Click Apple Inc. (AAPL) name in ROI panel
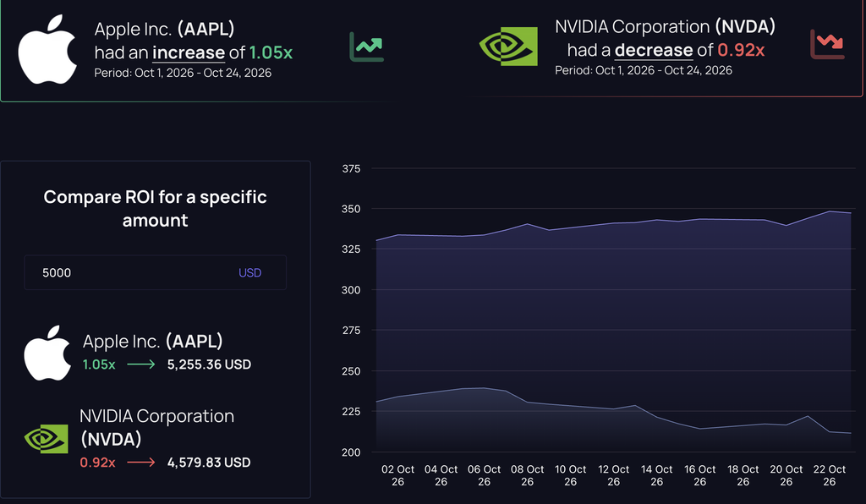The image size is (866, 504). [x=153, y=341]
